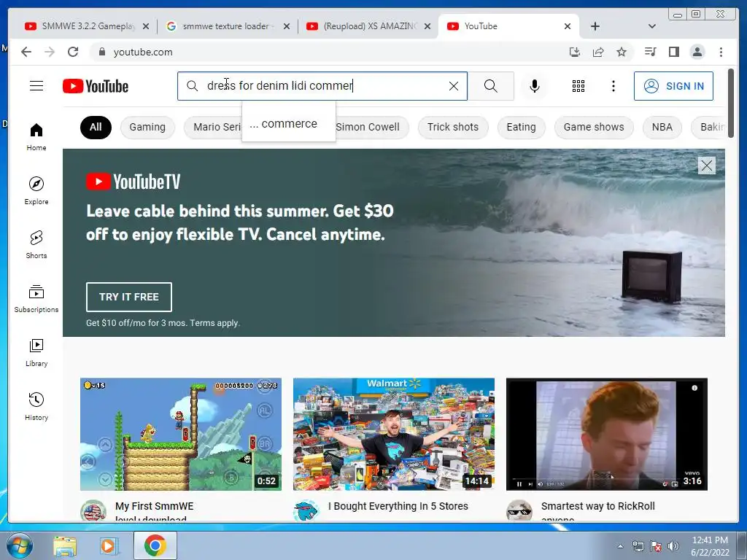Image resolution: width=747 pixels, height=560 pixels.
Task: Open YouTube settings three-dot menu
Action: [613, 86]
